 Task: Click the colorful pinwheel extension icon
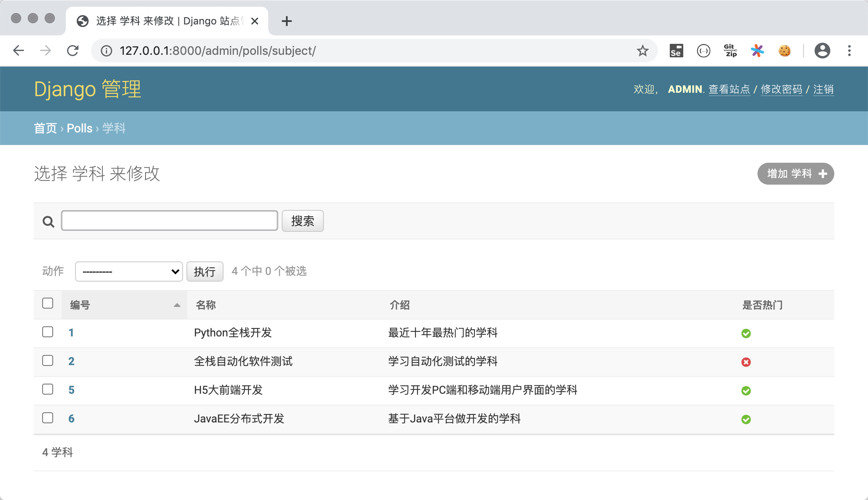(x=757, y=51)
